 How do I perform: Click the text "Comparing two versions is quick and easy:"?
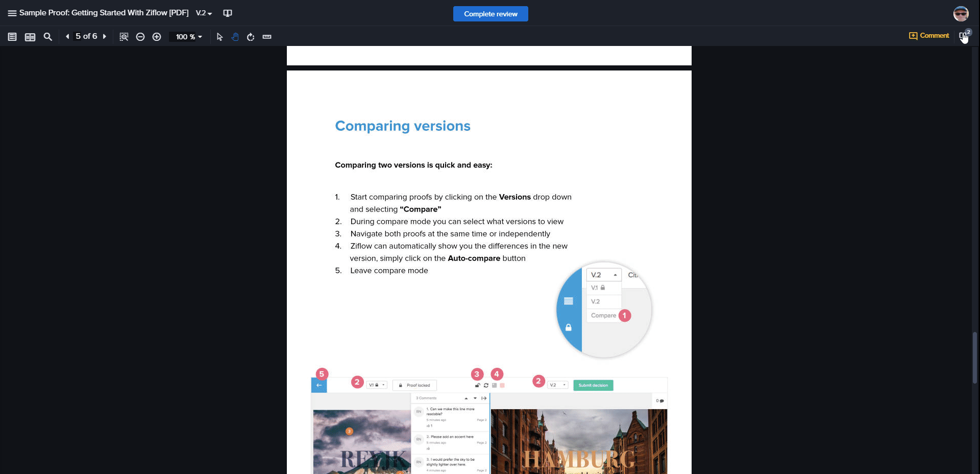coord(413,165)
